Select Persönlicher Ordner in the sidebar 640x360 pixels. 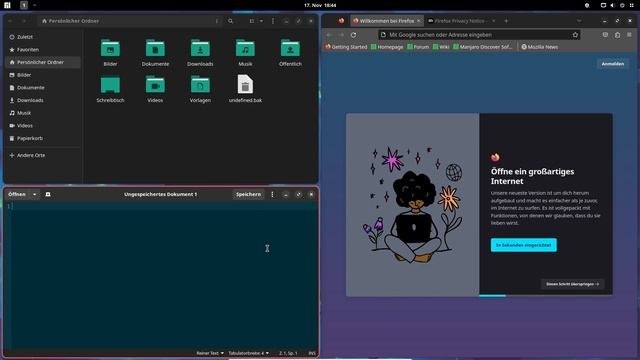click(42, 62)
